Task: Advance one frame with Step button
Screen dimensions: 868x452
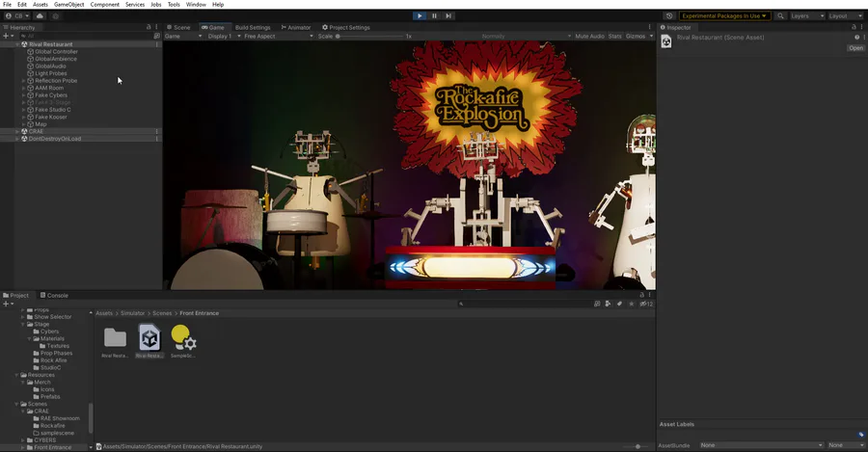Action: (448, 16)
